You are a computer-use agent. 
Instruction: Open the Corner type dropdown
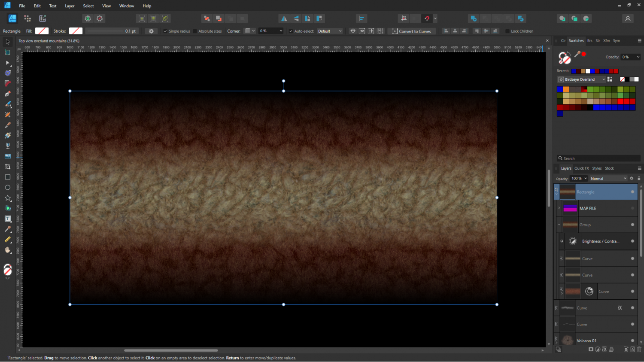(250, 31)
